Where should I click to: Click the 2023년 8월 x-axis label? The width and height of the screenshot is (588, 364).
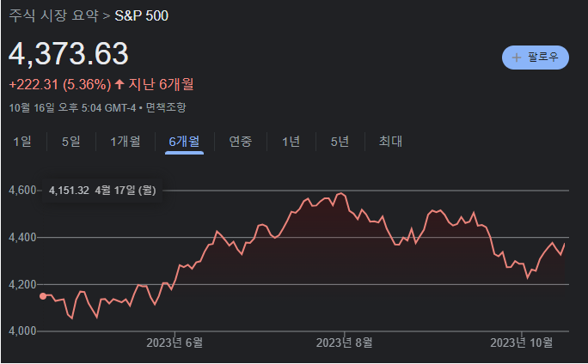click(x=344, y=343)
